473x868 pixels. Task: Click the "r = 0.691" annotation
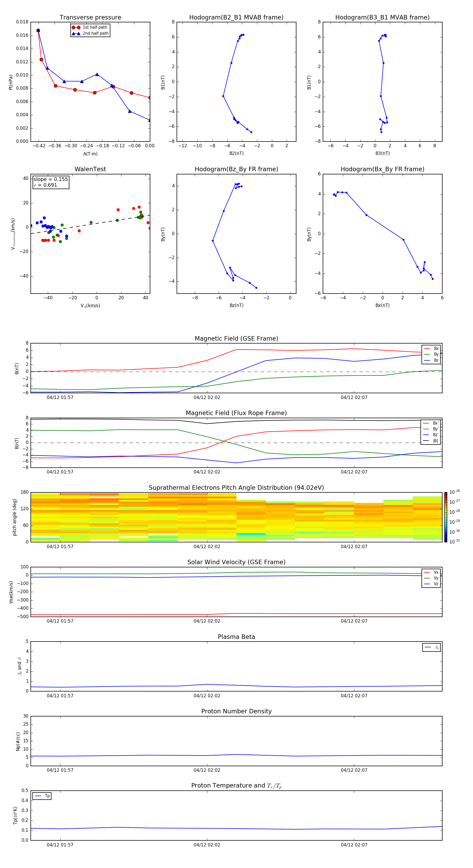(x=45, y=185)
